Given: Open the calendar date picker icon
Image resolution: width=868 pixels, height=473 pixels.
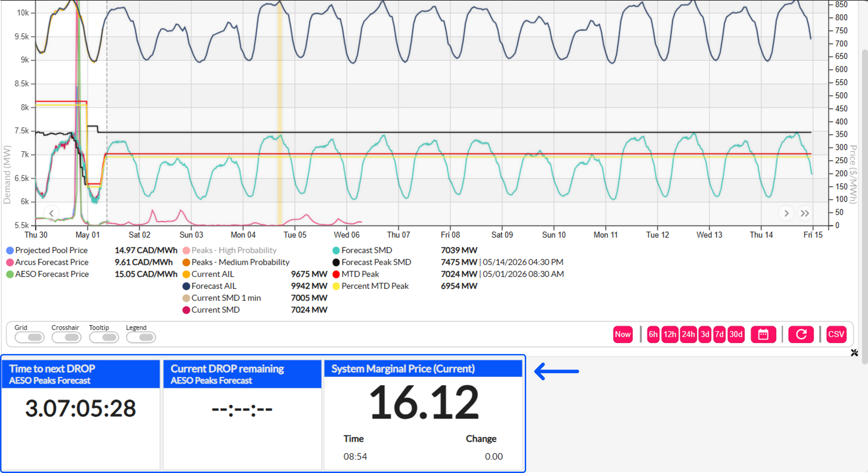Looking at the screenshot, I should click(763, 334).
